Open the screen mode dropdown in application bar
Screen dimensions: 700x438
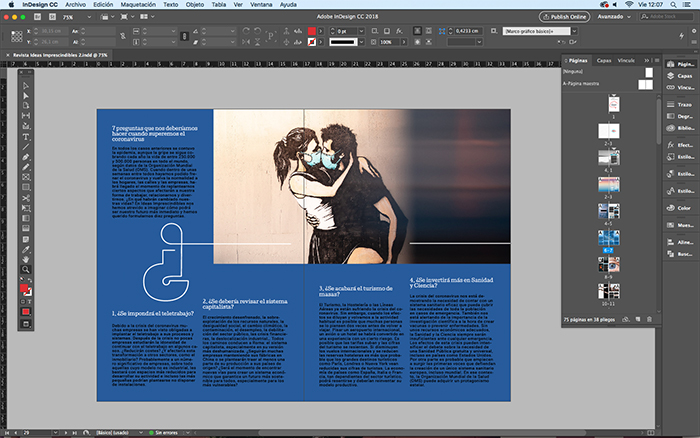(x=126, y=17)
